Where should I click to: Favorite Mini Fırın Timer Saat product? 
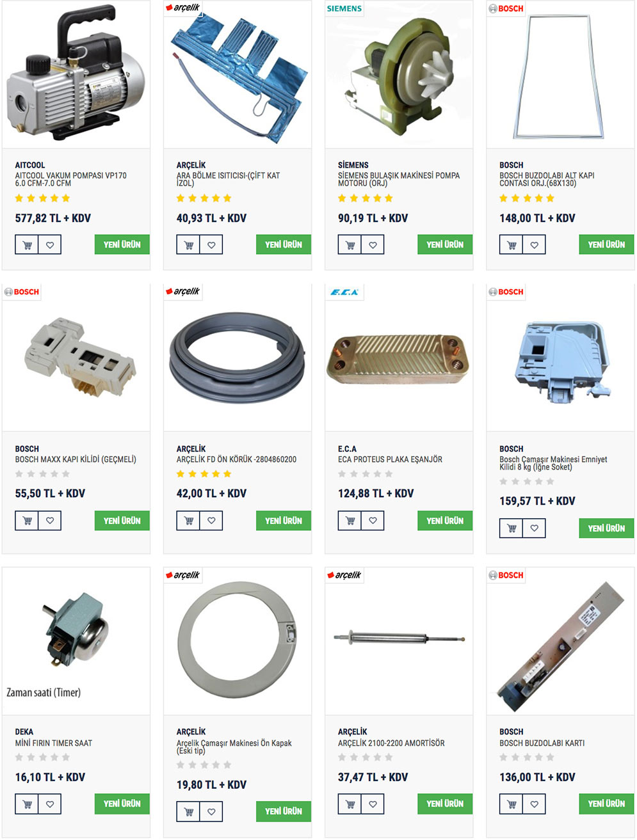point(50,804)
